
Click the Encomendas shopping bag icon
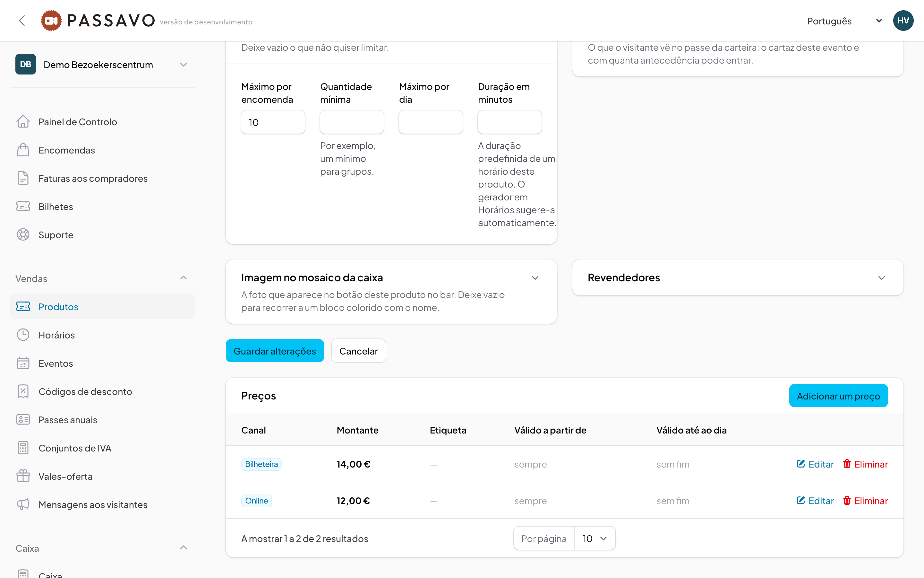tap(23, 150)
